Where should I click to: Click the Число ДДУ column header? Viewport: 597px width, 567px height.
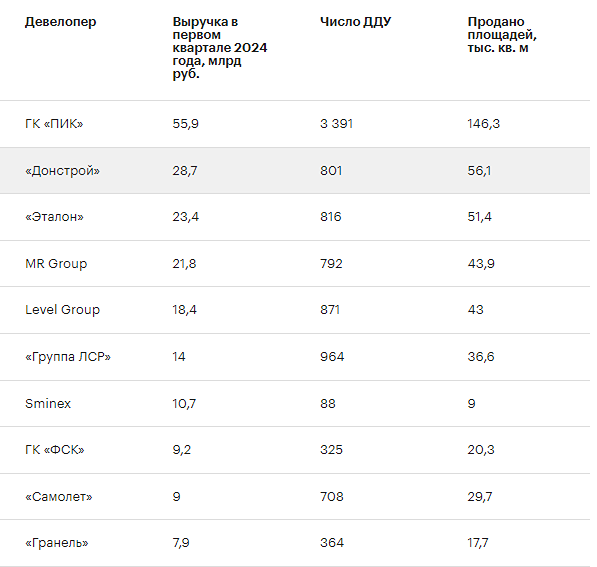point(355,22)
